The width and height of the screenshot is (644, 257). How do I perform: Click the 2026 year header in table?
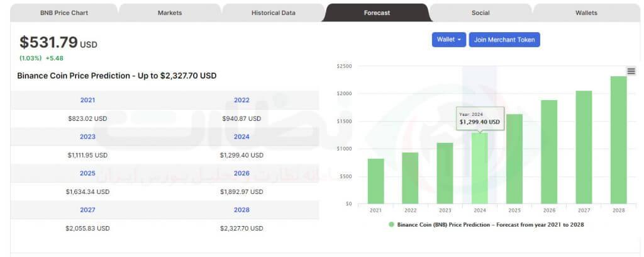tap(241, 173)
